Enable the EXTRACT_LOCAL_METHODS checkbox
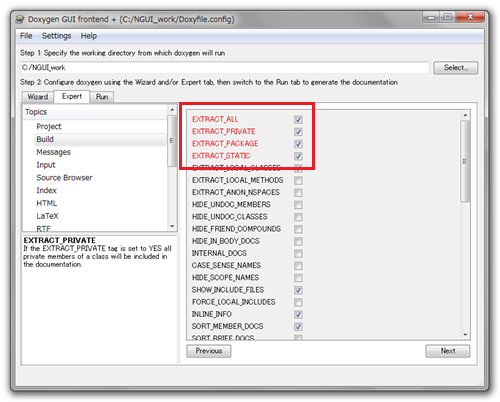500x402 pixels. [298, 180]
